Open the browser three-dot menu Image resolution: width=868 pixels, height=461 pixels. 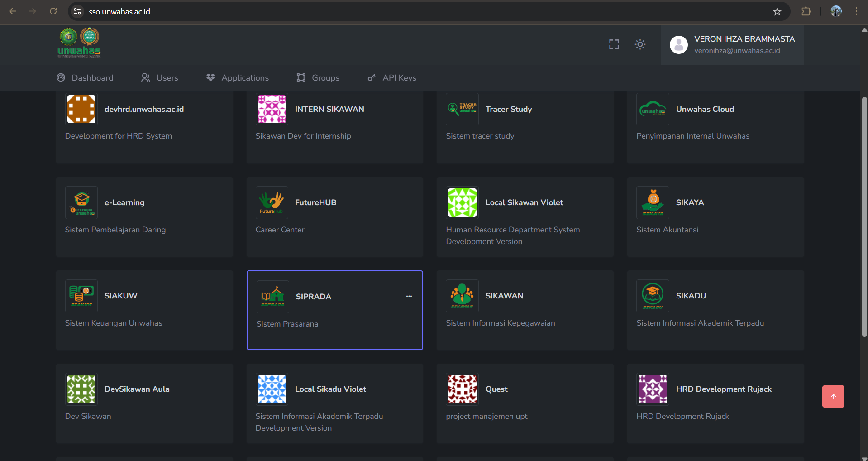tap(856, 11)
